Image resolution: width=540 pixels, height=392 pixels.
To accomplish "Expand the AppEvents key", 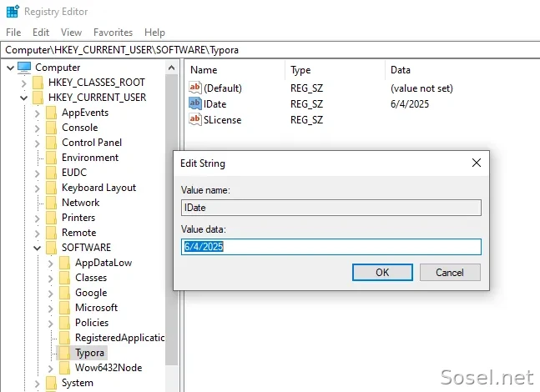I will 38,113.
